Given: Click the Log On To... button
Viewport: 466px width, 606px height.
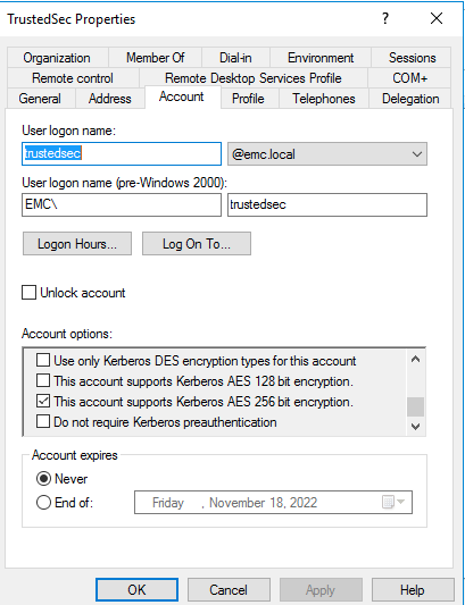Looking at the screenshot, I should [x=196, y=244].
